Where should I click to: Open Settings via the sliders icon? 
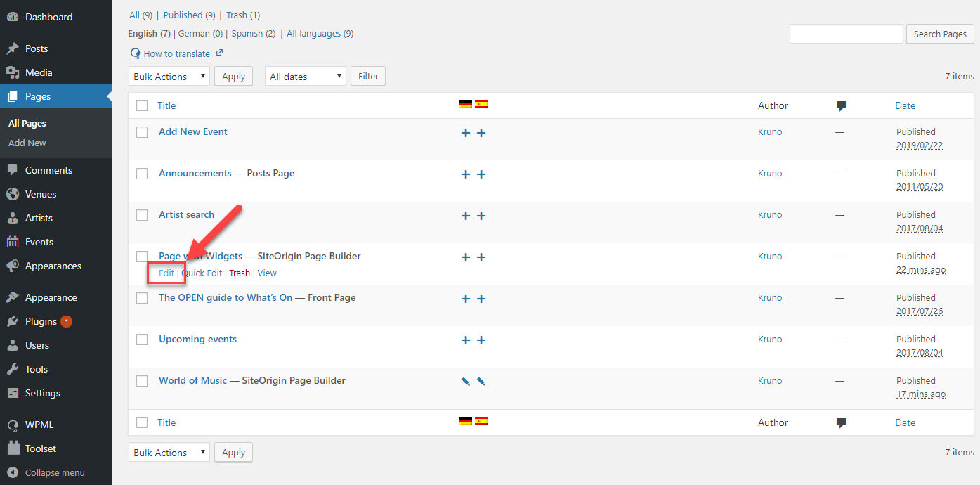[13, 393]
